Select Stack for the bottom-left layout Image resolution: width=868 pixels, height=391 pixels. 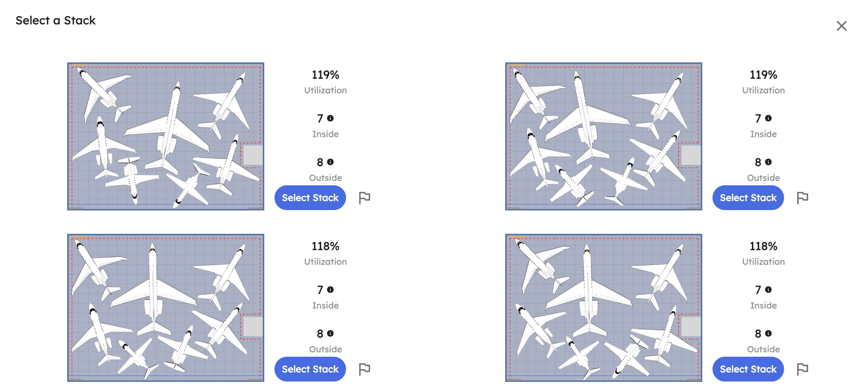(x=310, y=369)
